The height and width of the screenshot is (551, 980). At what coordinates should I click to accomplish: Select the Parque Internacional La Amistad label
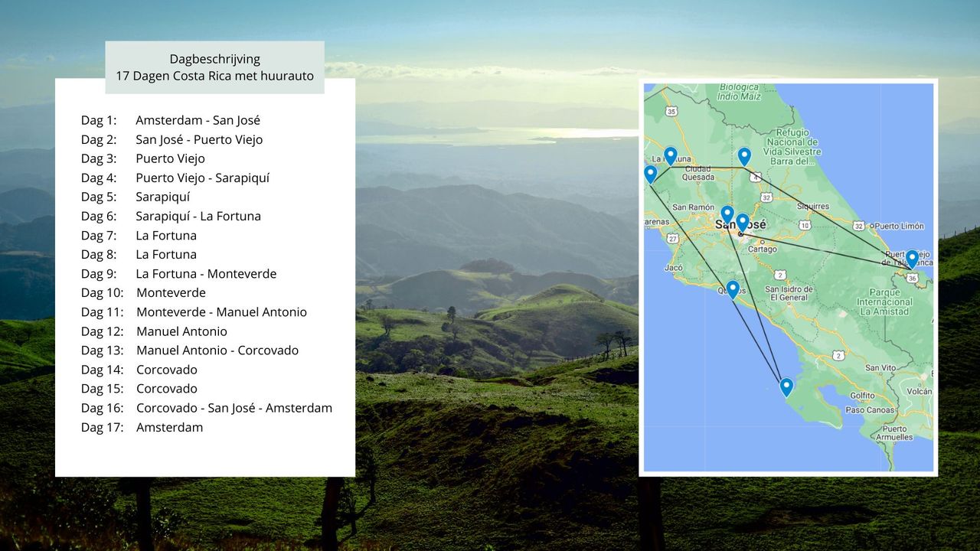click(884, 302)
